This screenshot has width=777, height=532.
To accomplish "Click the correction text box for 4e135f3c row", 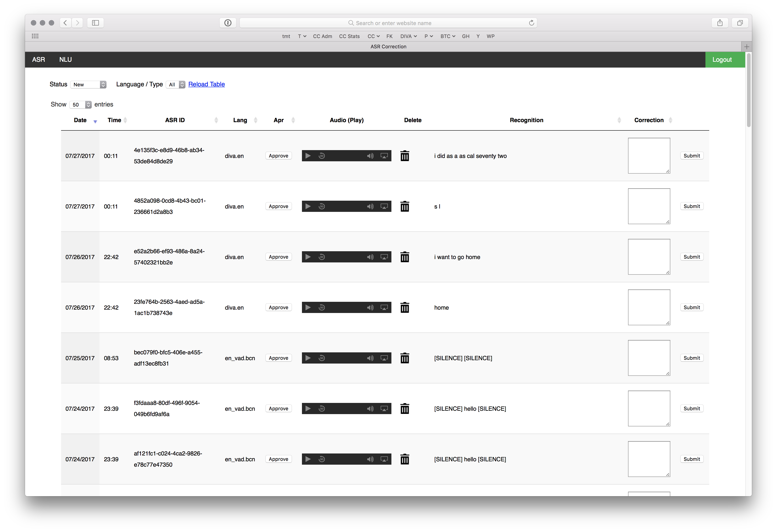I will pos(649,156).
